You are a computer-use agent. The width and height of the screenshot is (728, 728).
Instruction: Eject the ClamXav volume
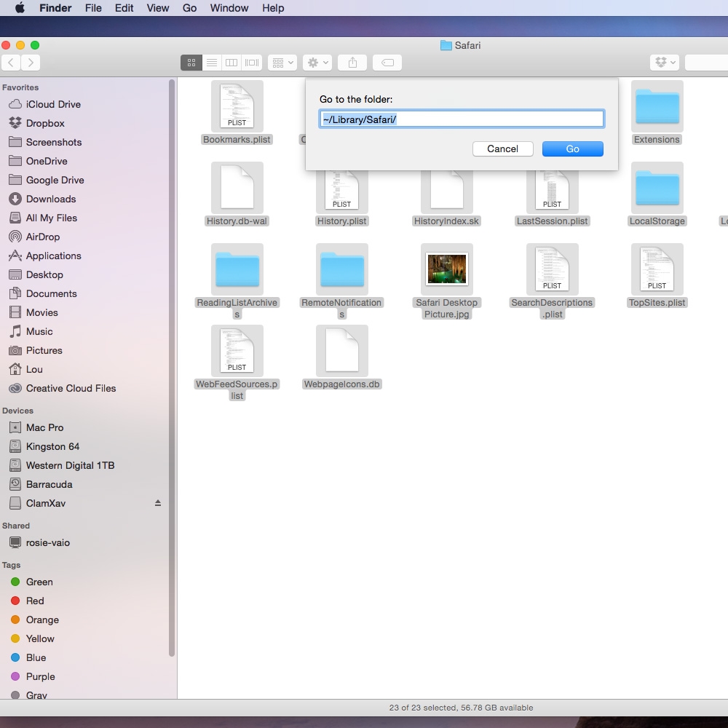click(x=158, y=503)
